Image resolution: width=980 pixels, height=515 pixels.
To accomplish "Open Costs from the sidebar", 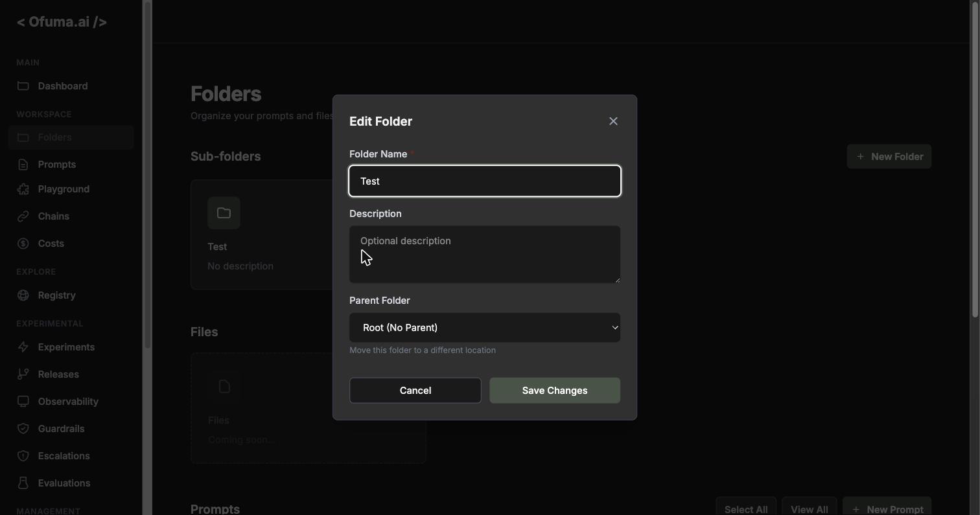I will 71,244.
